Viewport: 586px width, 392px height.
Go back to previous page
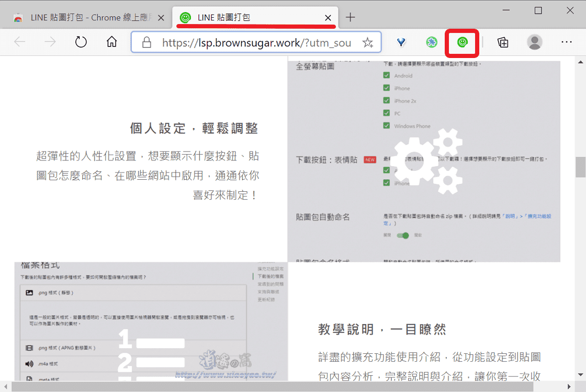(x=20, y=42)
